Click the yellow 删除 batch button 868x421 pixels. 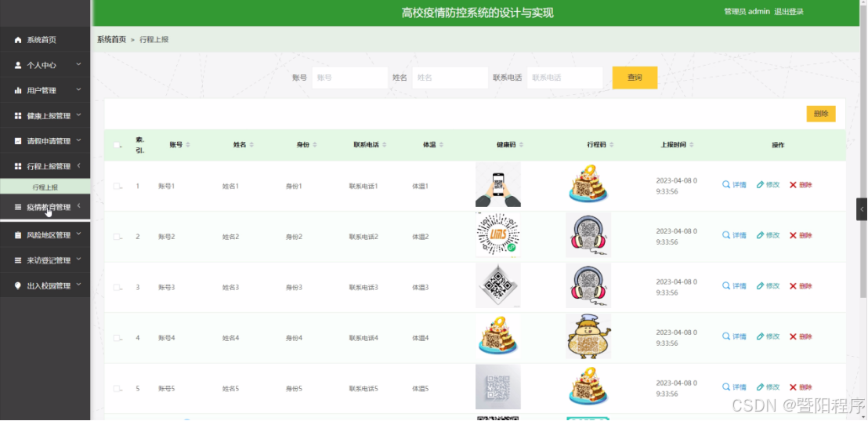click(x=820, y=114)
